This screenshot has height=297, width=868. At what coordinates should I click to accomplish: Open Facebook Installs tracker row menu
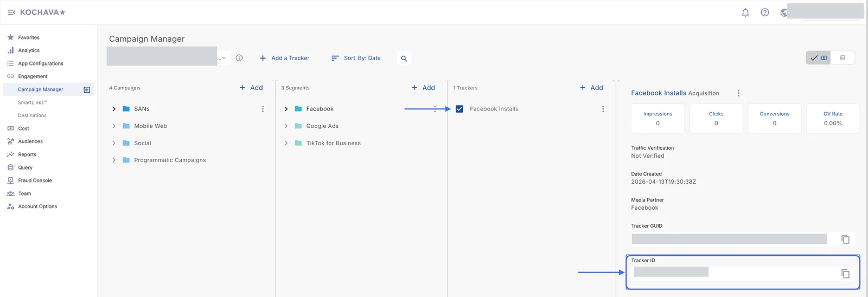[x=603, y=109]
